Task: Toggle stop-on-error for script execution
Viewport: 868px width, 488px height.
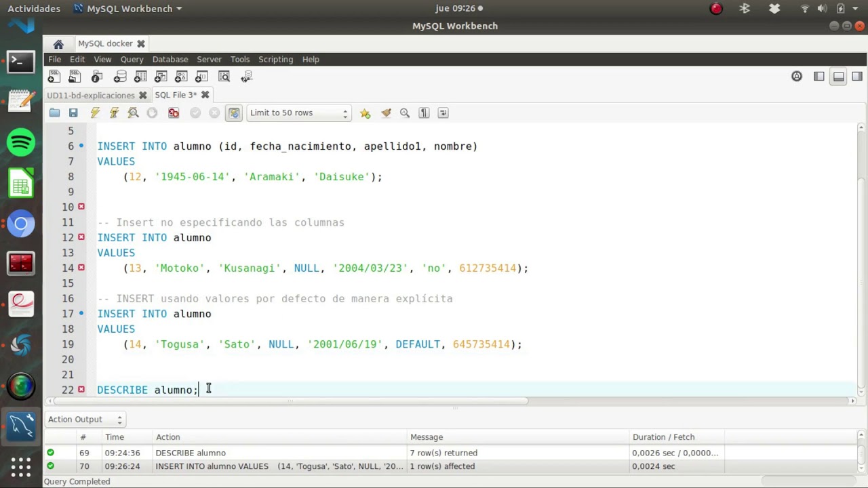Action: click(174, 113)
